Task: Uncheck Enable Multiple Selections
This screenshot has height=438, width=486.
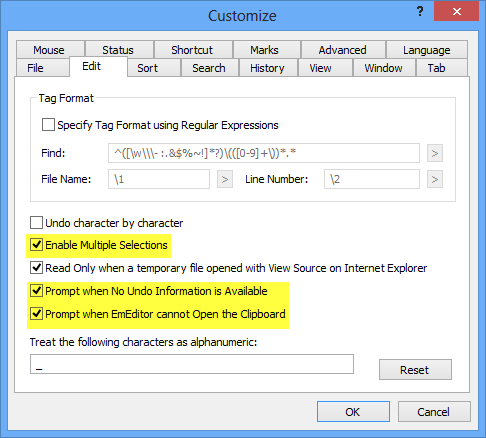Action: click(36, 245)
